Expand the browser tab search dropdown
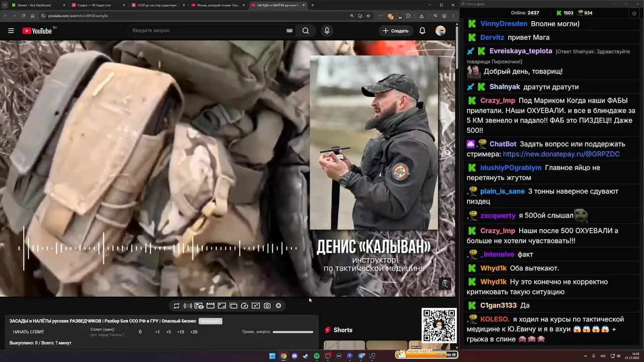Image resolution: width=644 pixels, height=362 pixels. coord(4,5)
